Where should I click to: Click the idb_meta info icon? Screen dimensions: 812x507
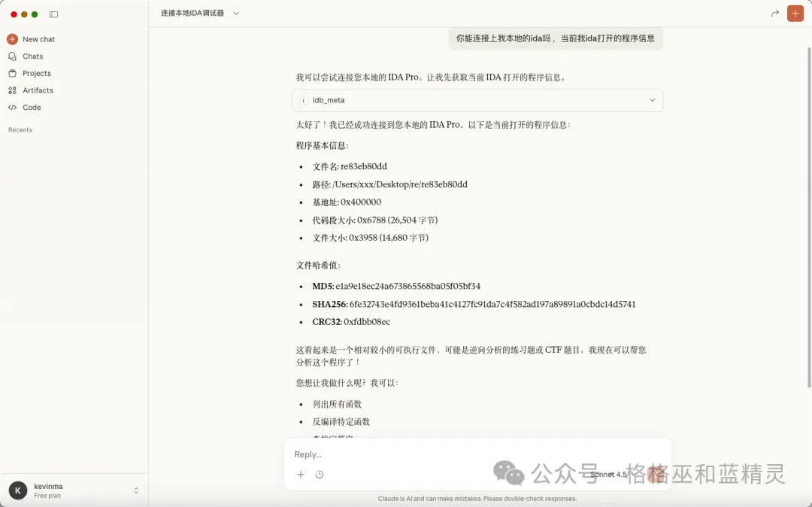click(304, 101)
